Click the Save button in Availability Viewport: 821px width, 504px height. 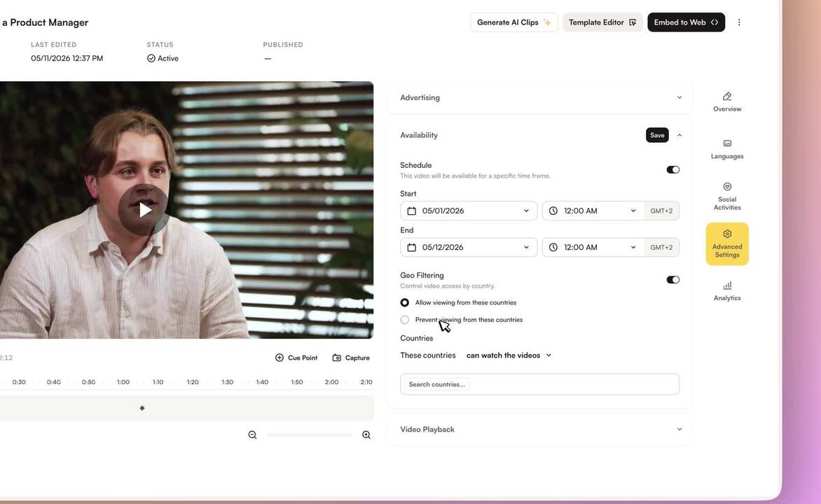[x=657, y=135]
